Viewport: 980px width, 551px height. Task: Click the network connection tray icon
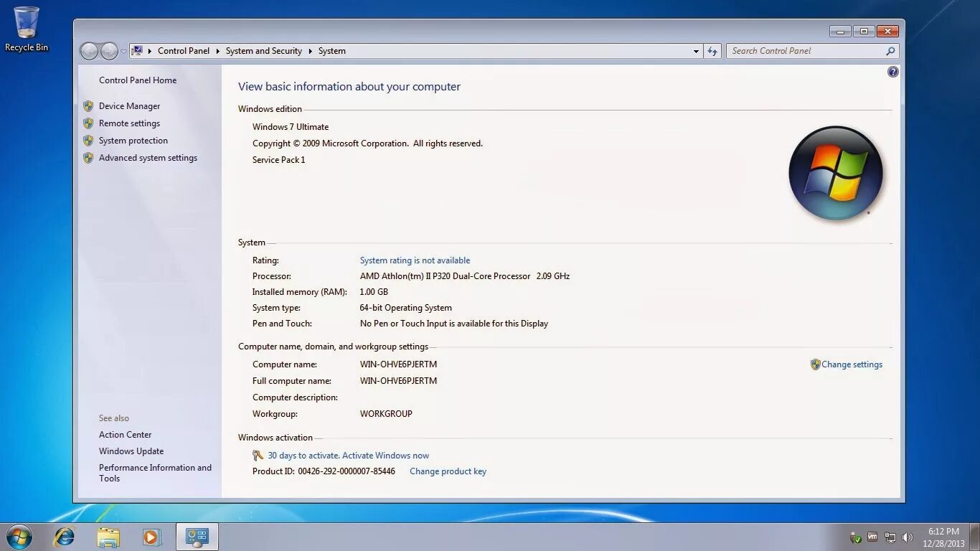point(890,537)
